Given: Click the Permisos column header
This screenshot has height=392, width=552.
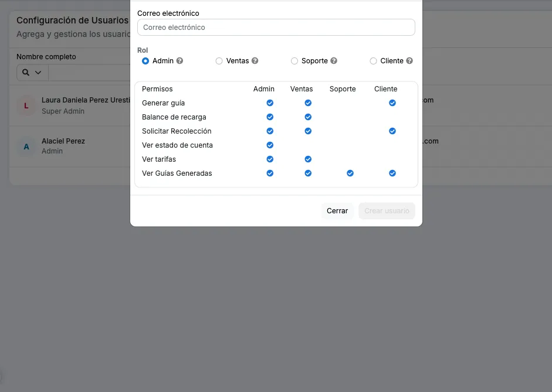Looking at the screenshot, I should 157,89.
